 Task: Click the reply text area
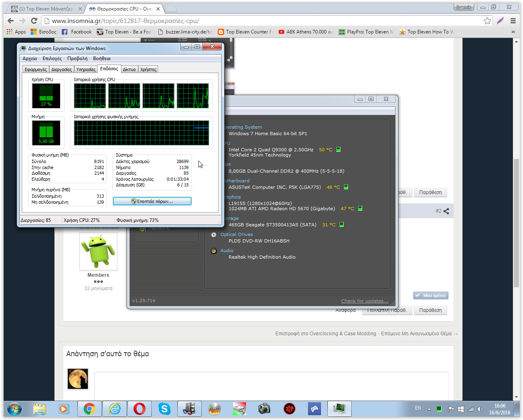click(271, 386)
